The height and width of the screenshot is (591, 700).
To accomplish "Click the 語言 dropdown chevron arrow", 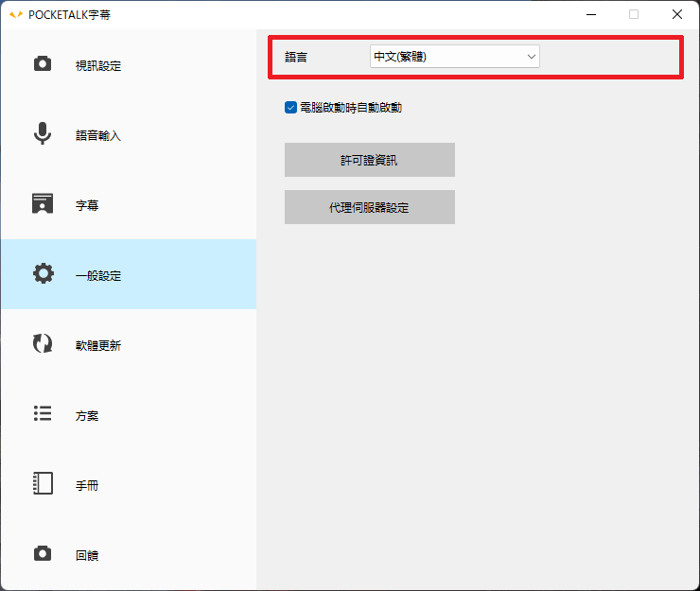I will pyautogui.click(x=531, y=57).
